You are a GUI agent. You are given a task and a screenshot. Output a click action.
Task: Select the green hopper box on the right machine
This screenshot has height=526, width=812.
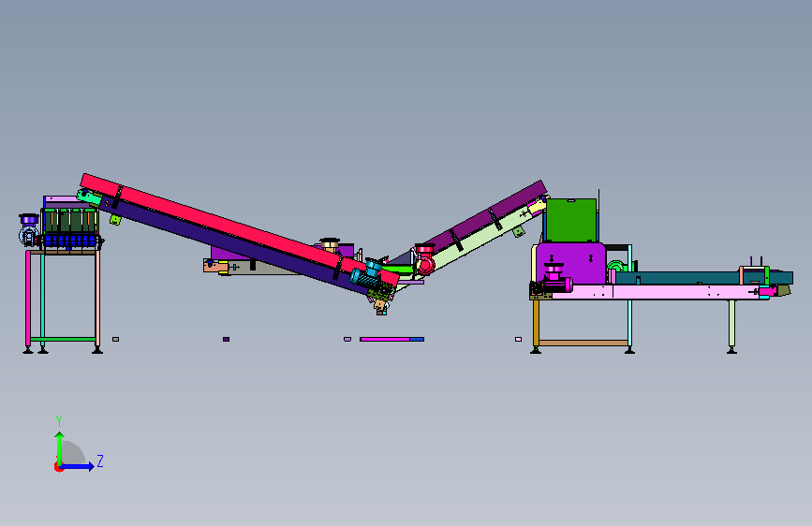click(x=570, y=220)
